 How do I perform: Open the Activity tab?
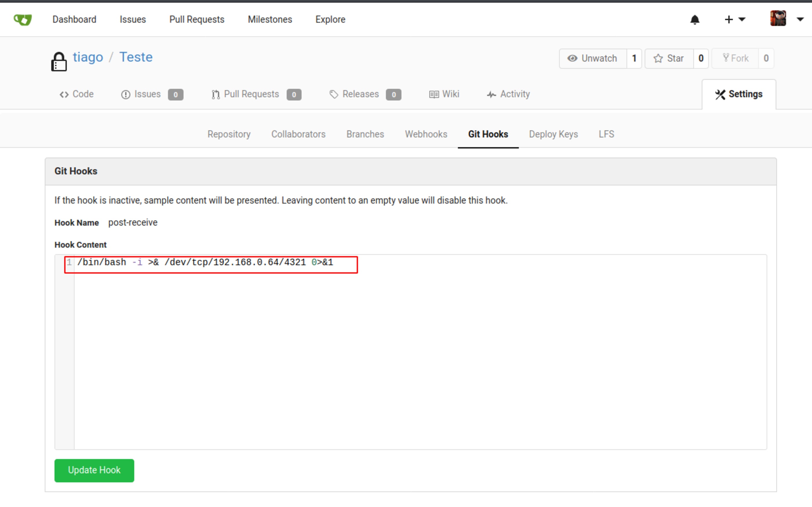click(x=508, y=94)
